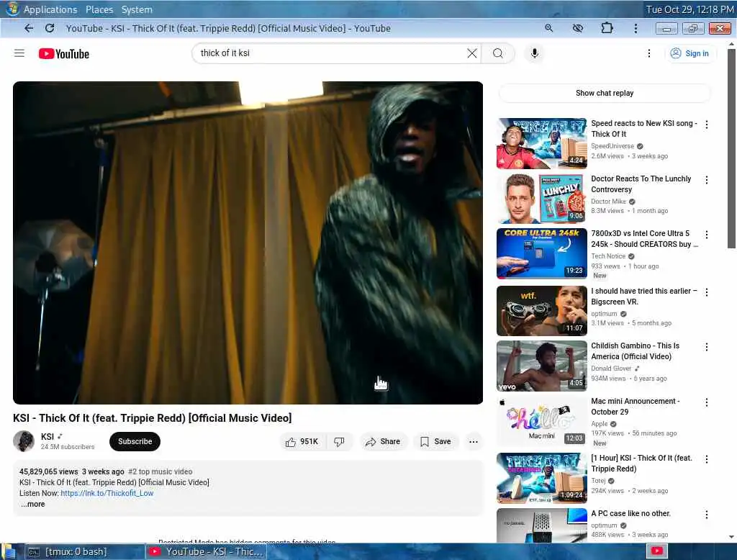
Task: Reload the page with refresh icon
Action: point(50,28)
